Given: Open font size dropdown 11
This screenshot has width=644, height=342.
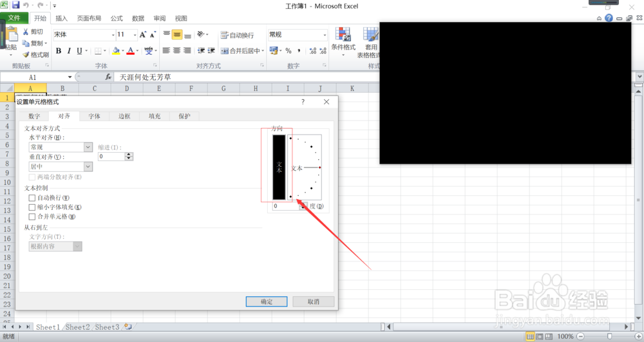Looking at the screenshot, I should [135, 35].
